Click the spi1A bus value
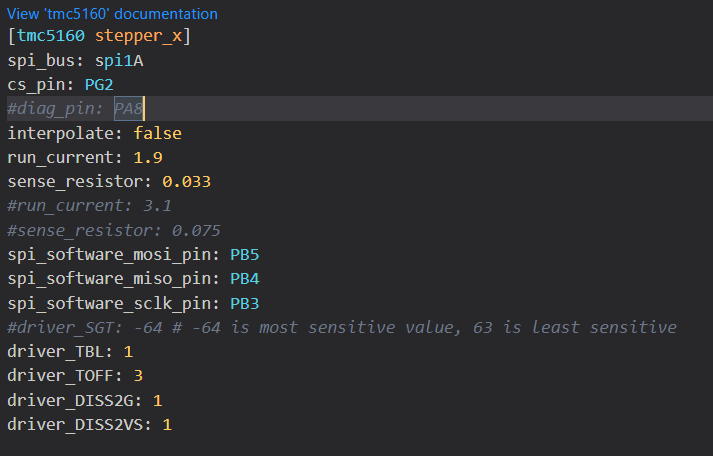Viewport: 713px width, 456px height. pyautogui.click(x=119, y=60)
